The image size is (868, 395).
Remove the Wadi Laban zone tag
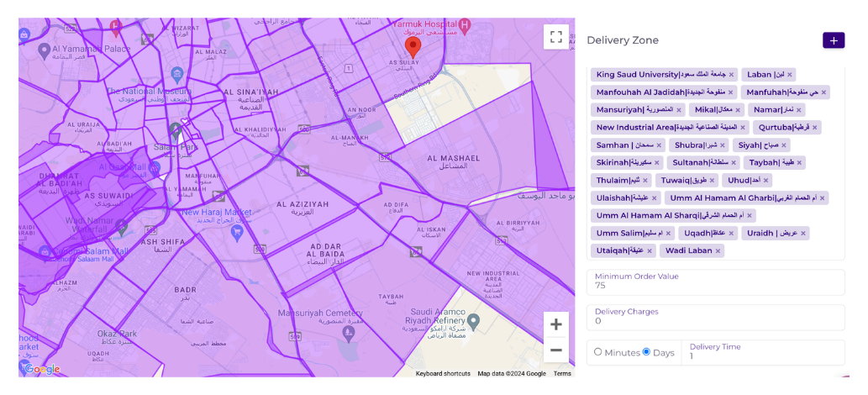[x=718, y=250]
